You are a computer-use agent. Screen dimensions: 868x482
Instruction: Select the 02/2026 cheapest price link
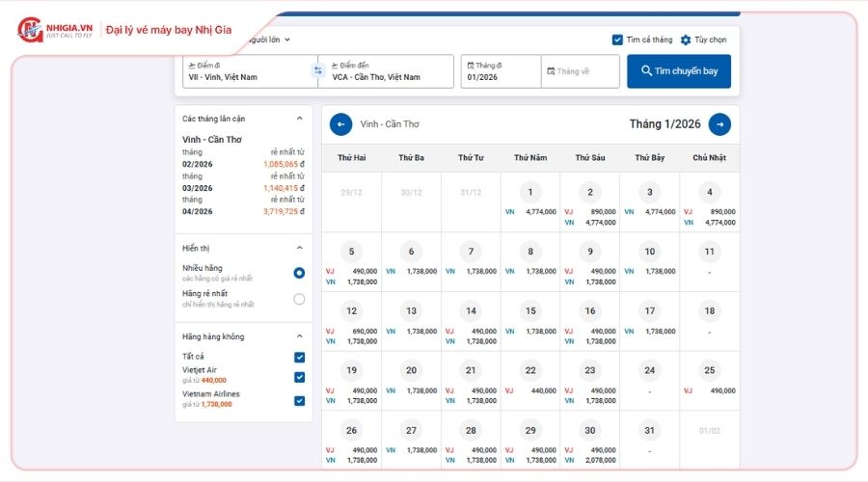284,164
